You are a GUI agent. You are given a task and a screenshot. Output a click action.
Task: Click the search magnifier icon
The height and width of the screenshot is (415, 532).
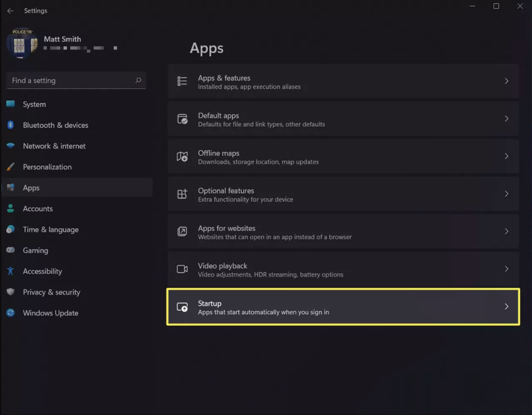pos(138,80)
